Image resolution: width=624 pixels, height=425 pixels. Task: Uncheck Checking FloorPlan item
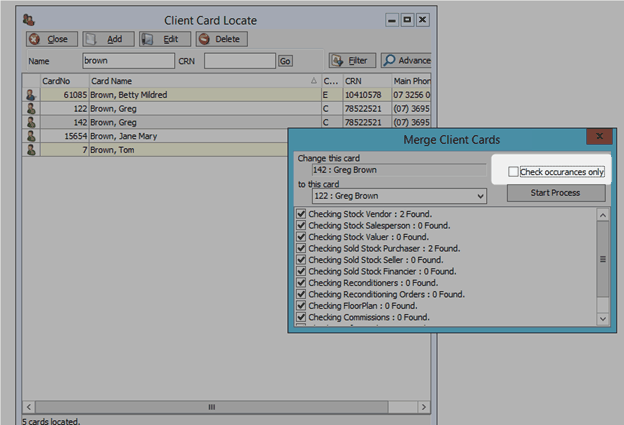(301, 306)
